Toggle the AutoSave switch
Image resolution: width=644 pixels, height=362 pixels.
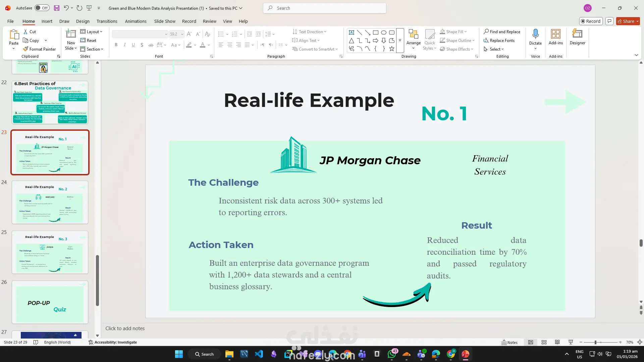tap(42, 8)
